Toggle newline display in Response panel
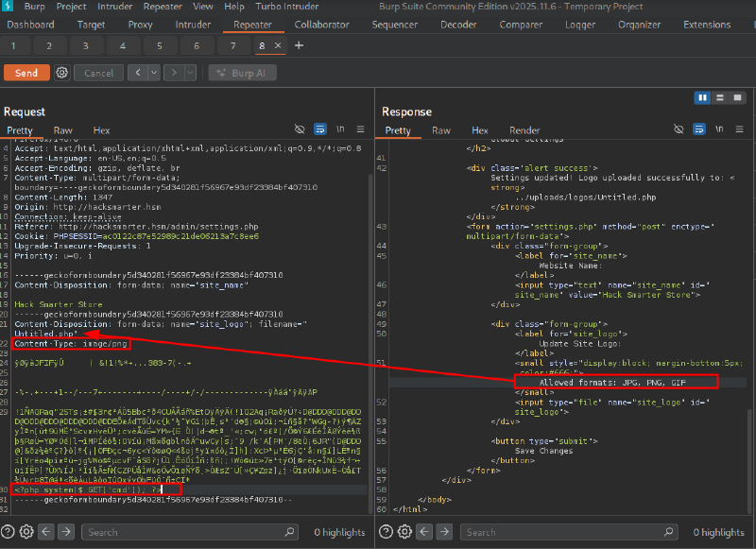The image size is (756, 549). point(719,129)
